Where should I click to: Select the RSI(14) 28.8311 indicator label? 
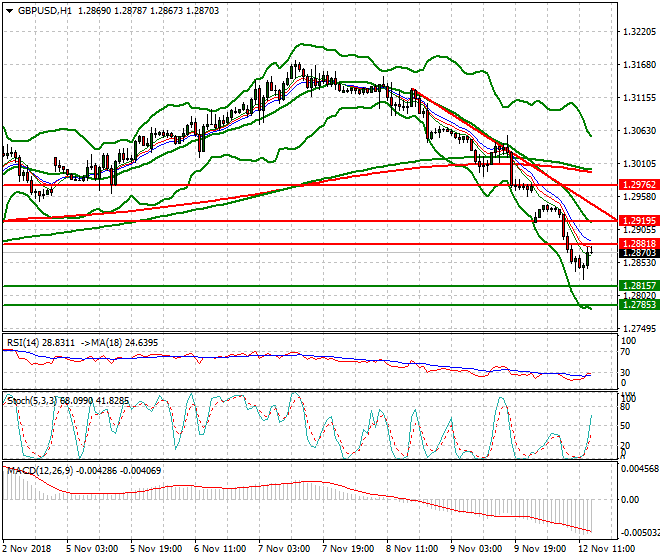(x=40, y=343)
